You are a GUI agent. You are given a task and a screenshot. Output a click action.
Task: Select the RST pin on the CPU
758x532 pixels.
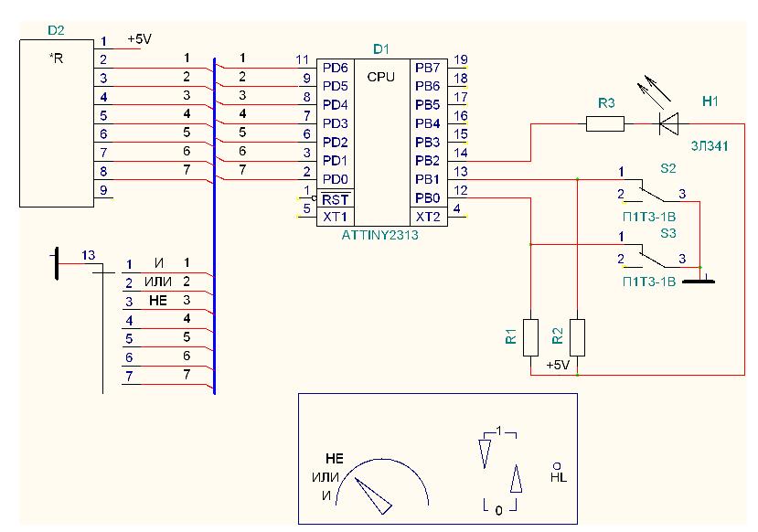click(335, 198)
